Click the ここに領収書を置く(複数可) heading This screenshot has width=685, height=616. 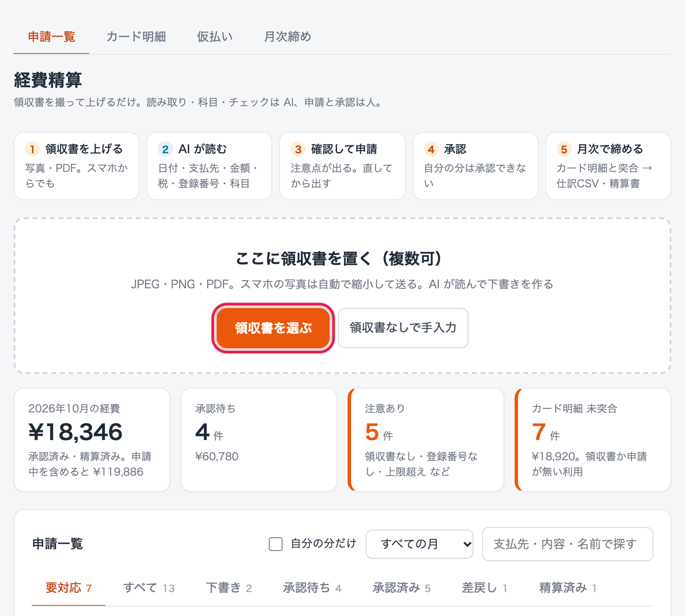coord(342,258)
